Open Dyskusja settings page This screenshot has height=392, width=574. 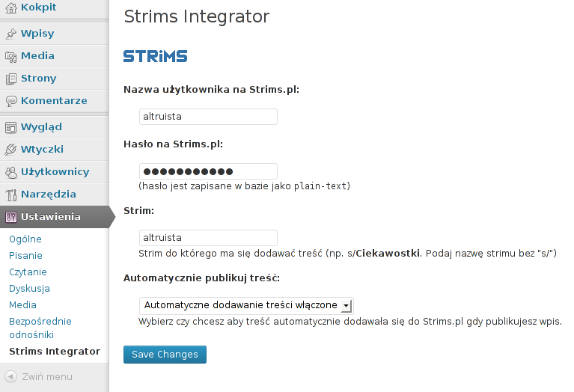click(x=29, y=289)
